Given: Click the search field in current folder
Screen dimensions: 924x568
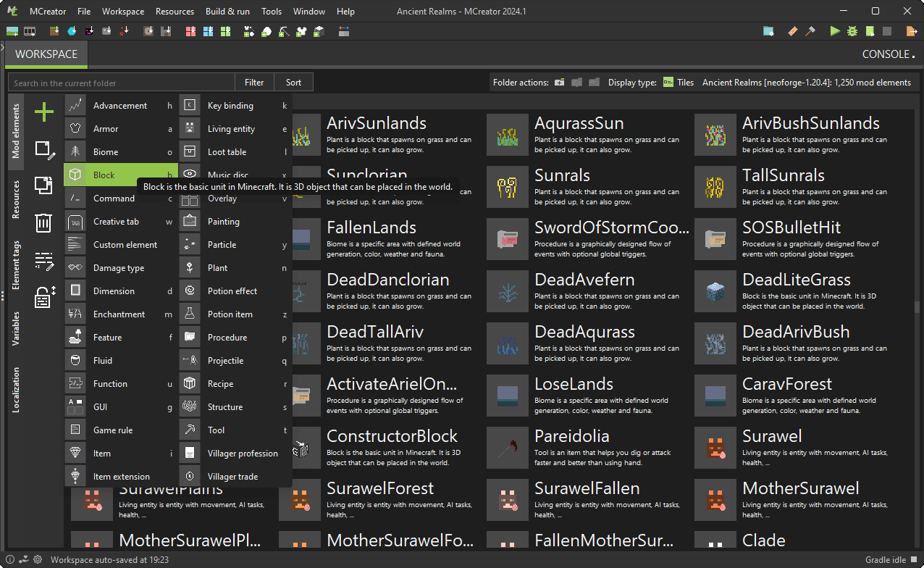Looking at the screenshot, I should (x=121, y=83).
